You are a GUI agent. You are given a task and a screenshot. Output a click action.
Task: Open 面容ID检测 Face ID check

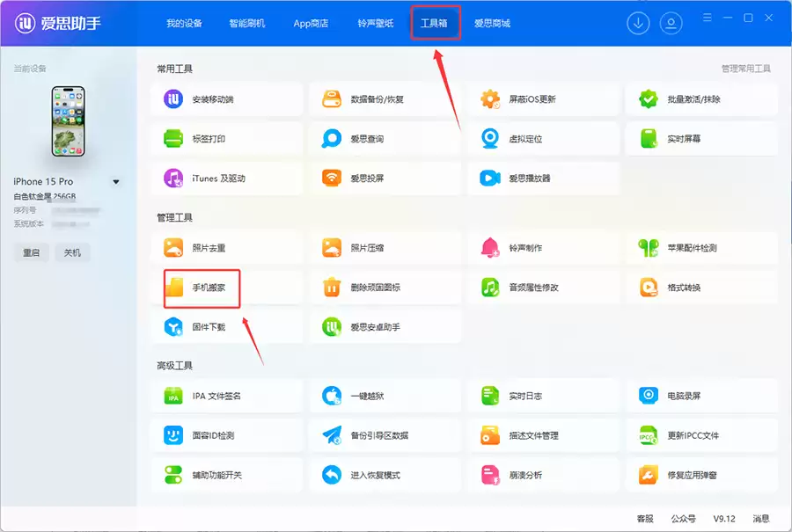point(227,435)
